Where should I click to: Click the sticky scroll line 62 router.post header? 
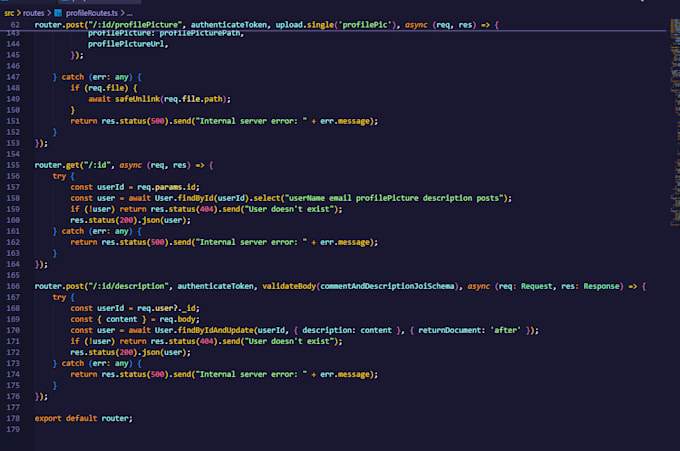pos(267,25)
